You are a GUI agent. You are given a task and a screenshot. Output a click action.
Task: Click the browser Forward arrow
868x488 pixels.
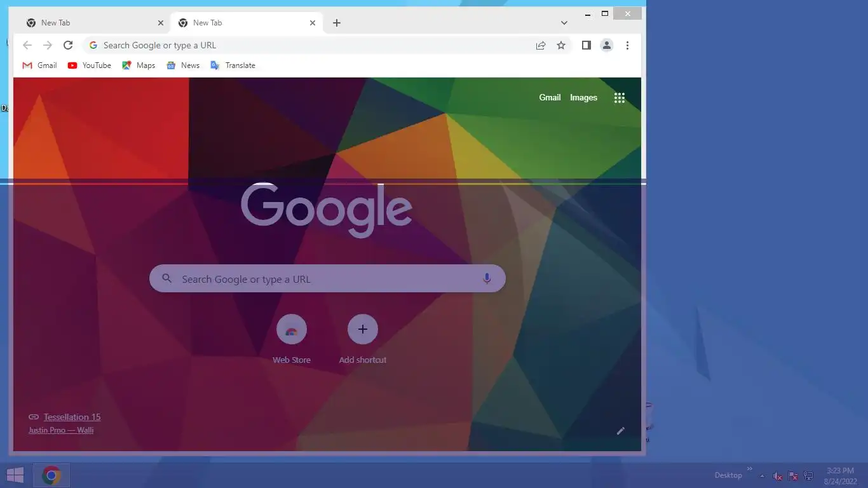(48, 45)
